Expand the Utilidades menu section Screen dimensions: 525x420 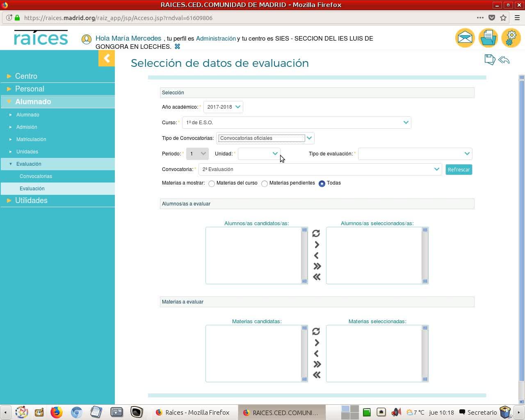pyautogui.click(x=31, y=201)
